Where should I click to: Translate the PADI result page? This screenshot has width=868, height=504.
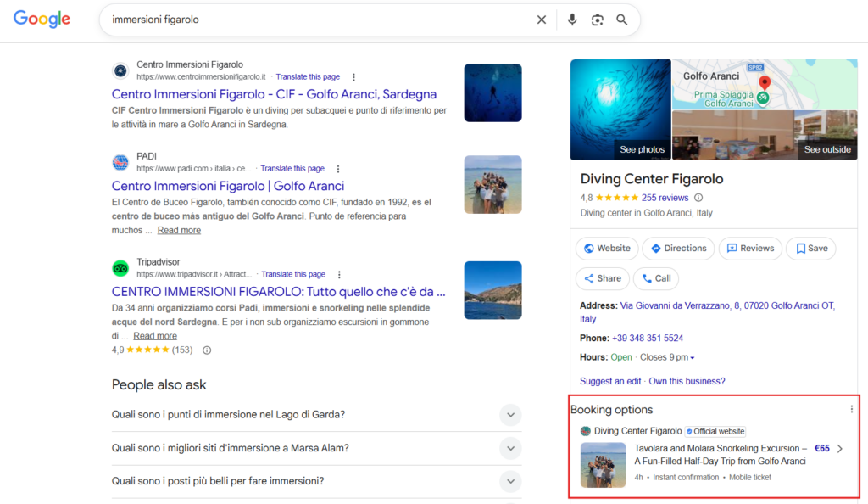pyautogui.click(x=292, y=168)
